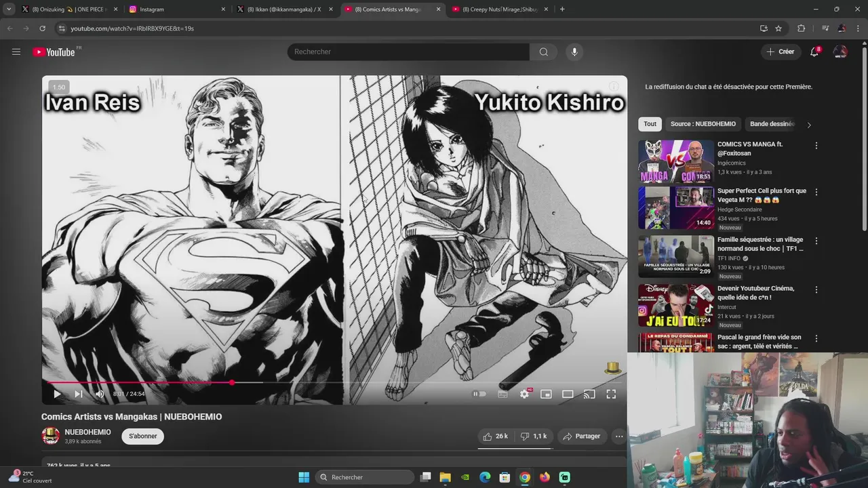This screenshot has width=868, height=488.
Task: Open the Windows Start menu
Action: pos(304,477)
